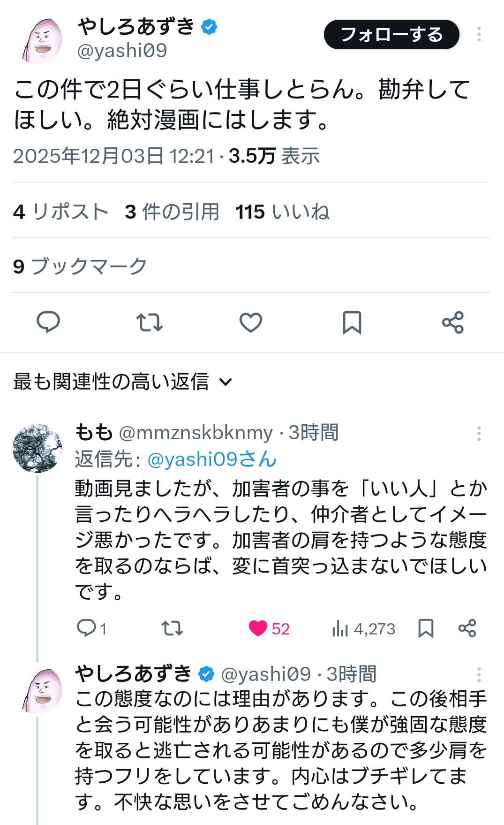Open more options on やしろあずき's reply
This screenshot has height=825, width=504.
[x=479, y=674]
